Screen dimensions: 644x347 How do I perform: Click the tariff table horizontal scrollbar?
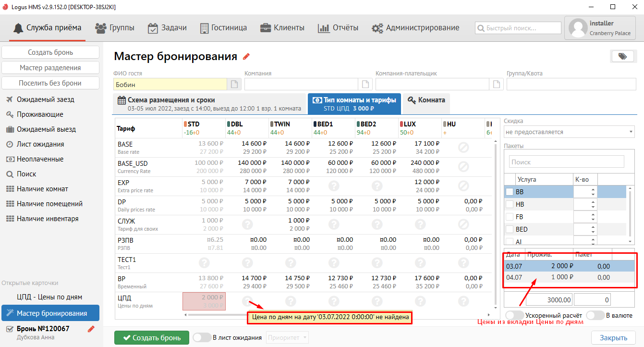(x=336, y=315)
